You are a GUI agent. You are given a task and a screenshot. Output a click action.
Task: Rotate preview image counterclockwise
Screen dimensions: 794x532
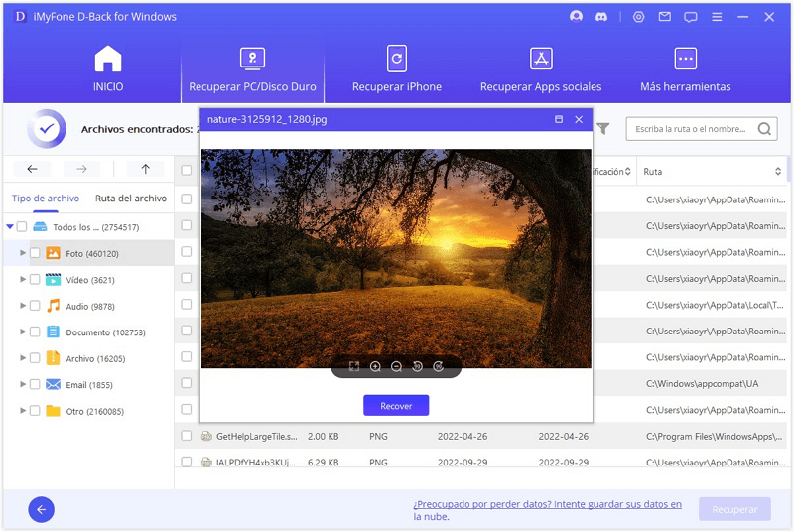pyautogui.click(x=417, y=367)
